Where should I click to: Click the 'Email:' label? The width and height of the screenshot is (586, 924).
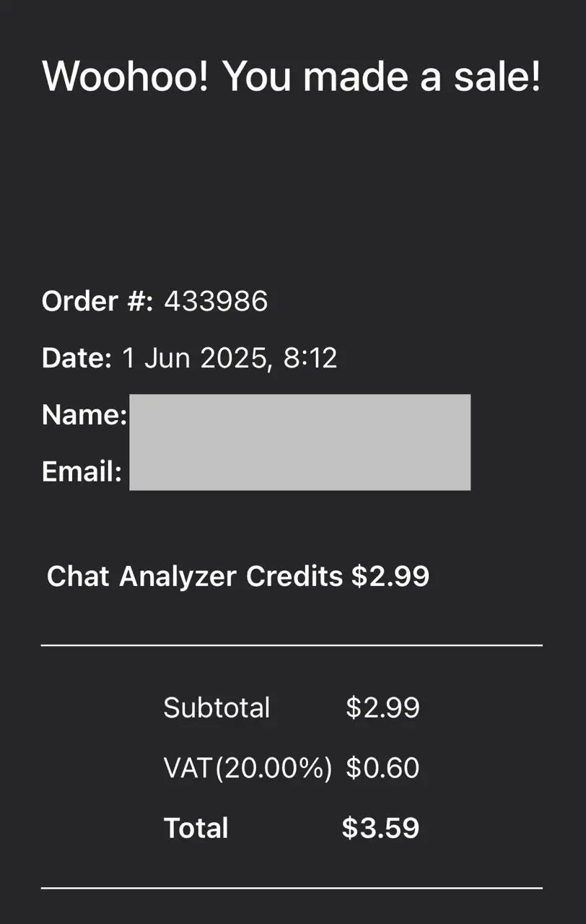point(82,472)
